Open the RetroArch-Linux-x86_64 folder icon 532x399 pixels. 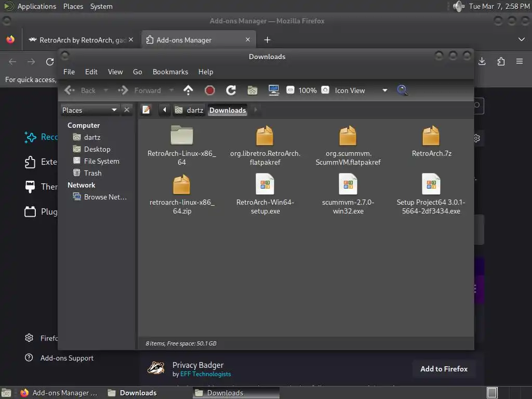tap(181, 135)
